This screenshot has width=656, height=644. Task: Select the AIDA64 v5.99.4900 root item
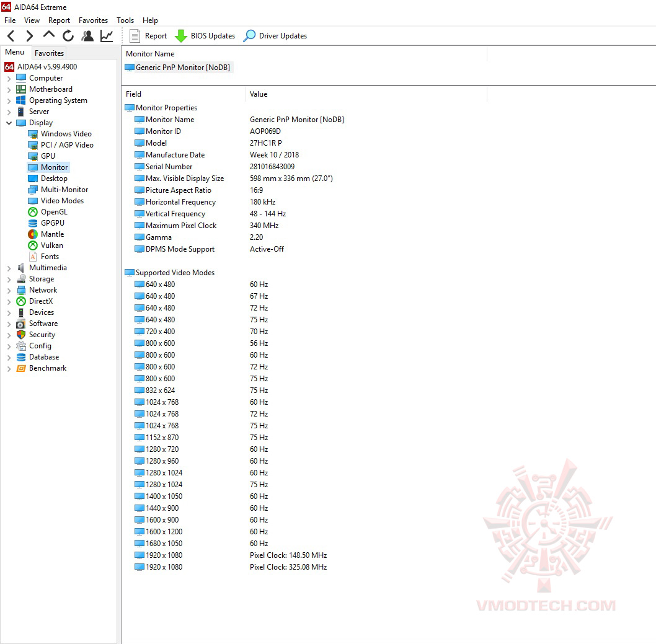(x=41, y=67)
